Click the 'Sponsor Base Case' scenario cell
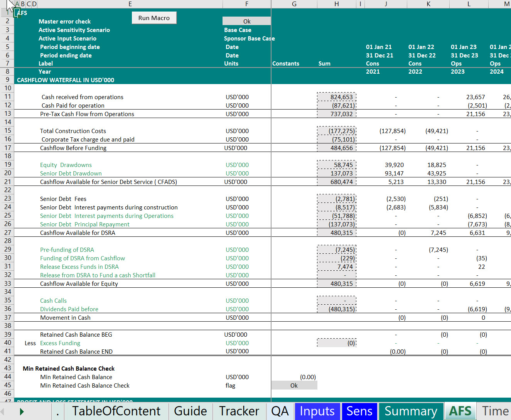511x420 pixels. pos(249,38)
